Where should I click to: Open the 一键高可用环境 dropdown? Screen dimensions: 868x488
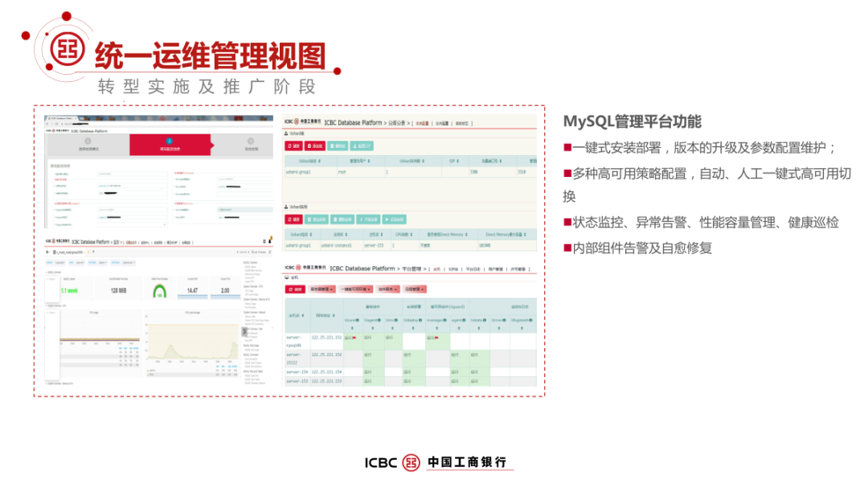point(355,289)
